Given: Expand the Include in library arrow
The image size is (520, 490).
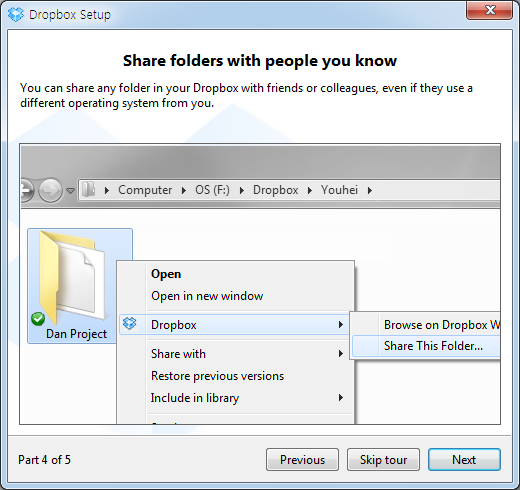Looking at the screenshot, I should [x=341, y=398].
